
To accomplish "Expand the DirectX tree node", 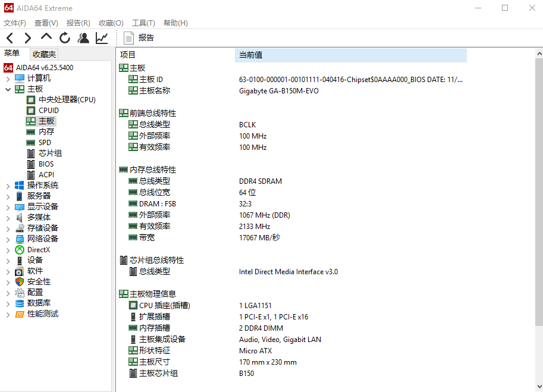I will click(8, 250).
